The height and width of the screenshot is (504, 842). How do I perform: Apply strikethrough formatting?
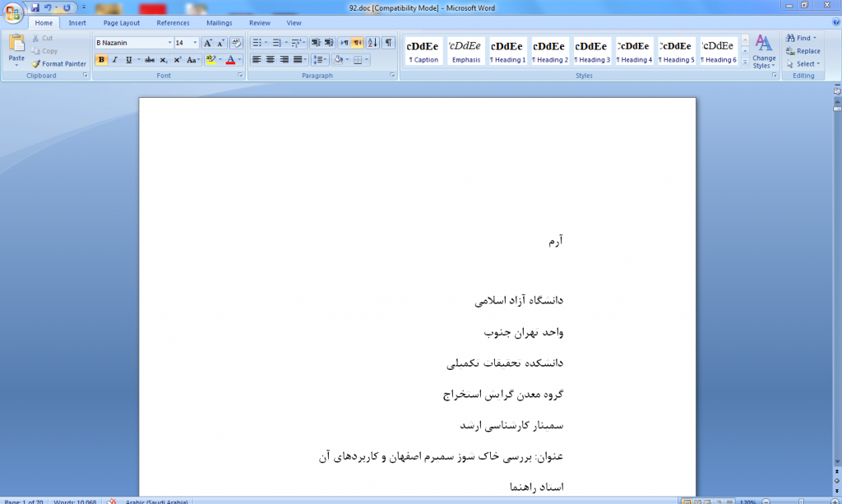(x=150, y=60)
